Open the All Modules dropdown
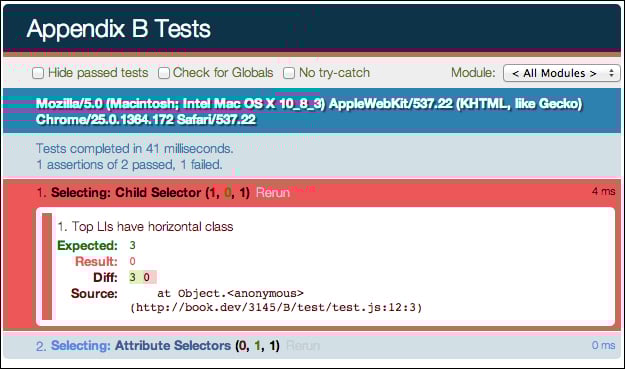This screenshot has height=369, width=625. coord(561,73)
